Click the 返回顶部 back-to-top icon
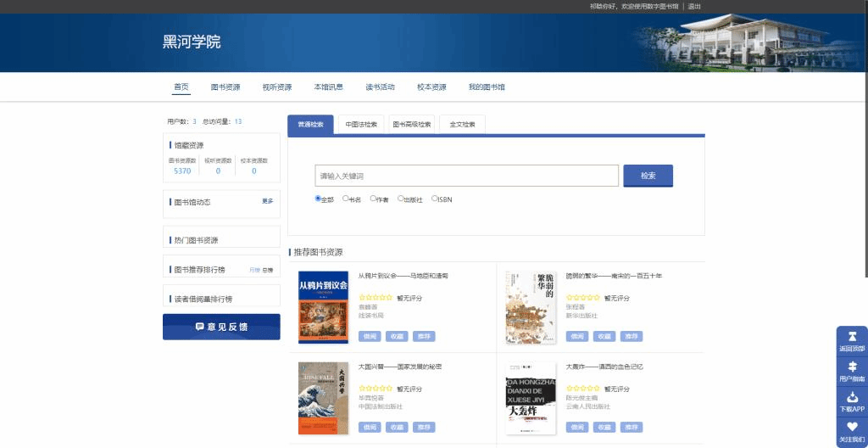The height and width of the screenshot is (448, 868). 852,336
